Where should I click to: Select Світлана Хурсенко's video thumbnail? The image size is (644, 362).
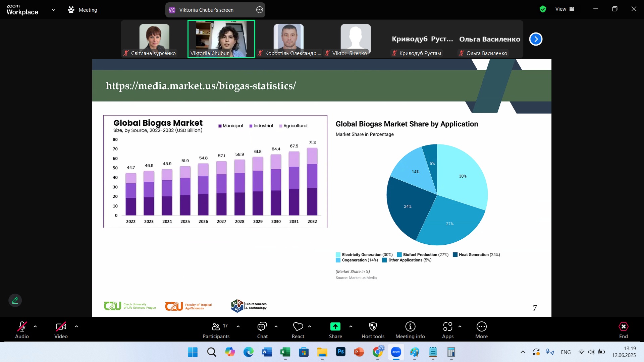click(154, 39)
